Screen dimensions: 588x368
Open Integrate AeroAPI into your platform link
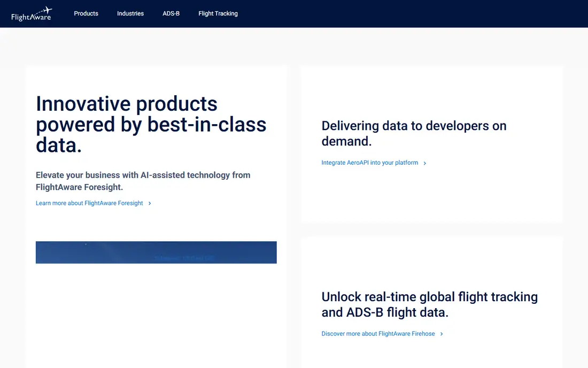[369, 163]
